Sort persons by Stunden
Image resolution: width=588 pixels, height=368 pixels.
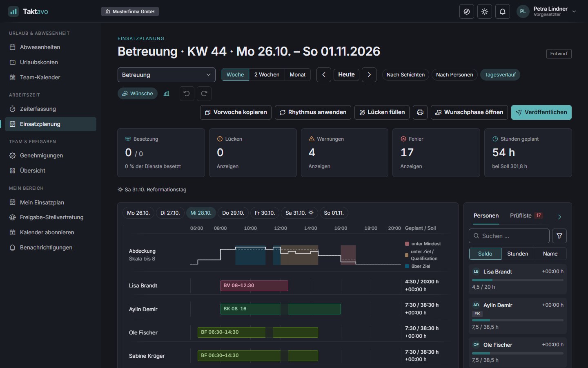click(517, 254)
